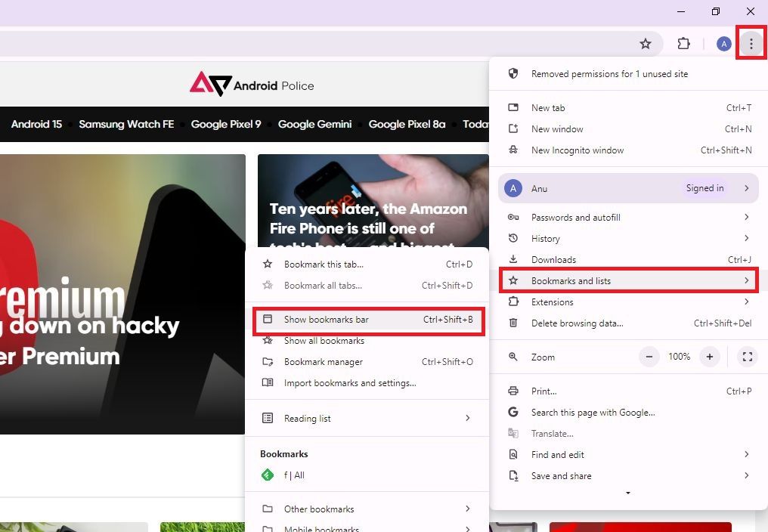Open a New Incognito window
Screen dimensions: 768x532
click(x=578, y=150)
